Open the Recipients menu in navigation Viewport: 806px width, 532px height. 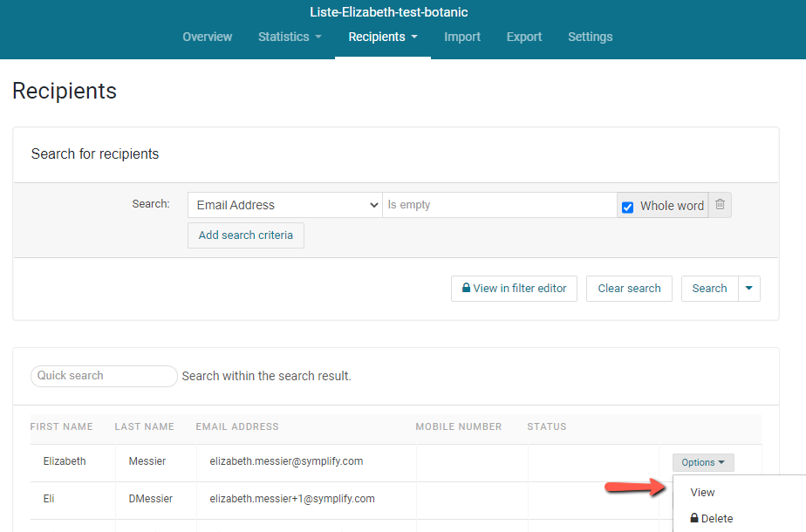click(382, 37)
